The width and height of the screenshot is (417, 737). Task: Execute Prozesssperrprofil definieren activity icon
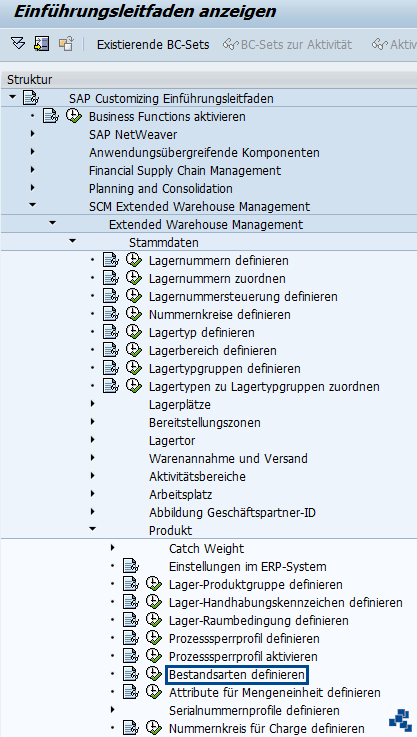point(154,638)
